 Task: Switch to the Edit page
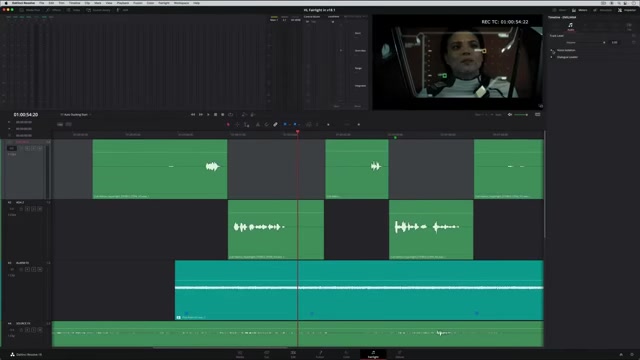[x=293, y=354]
